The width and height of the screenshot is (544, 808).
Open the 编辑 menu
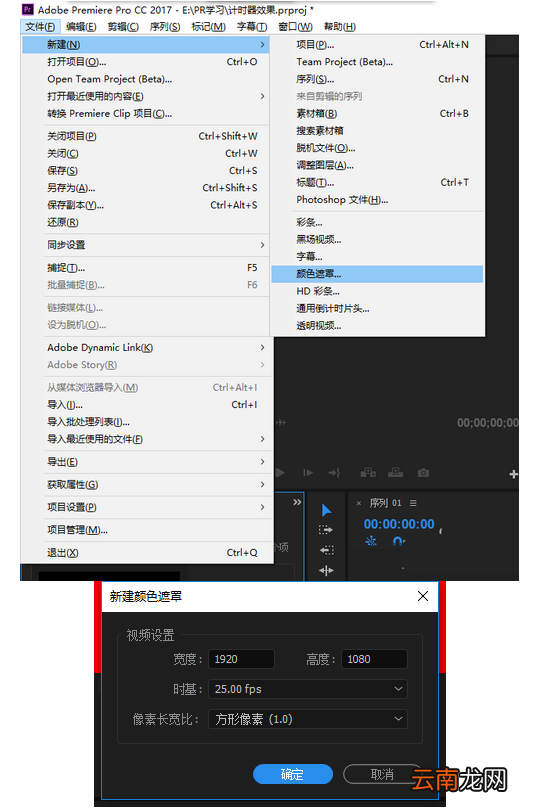(x=81, y=27)
